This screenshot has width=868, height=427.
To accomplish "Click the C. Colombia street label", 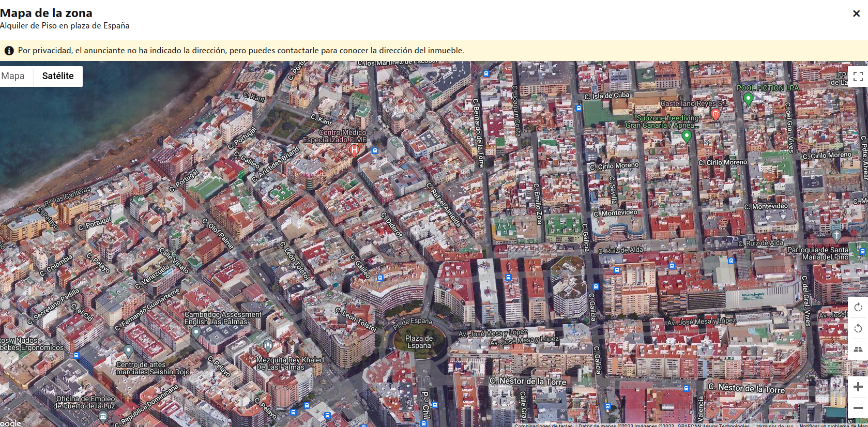I will click(x=56, y=266).
